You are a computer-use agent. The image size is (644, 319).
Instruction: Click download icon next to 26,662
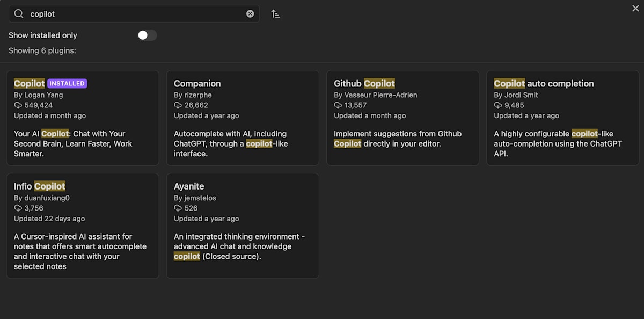click(x=178, y=105)
